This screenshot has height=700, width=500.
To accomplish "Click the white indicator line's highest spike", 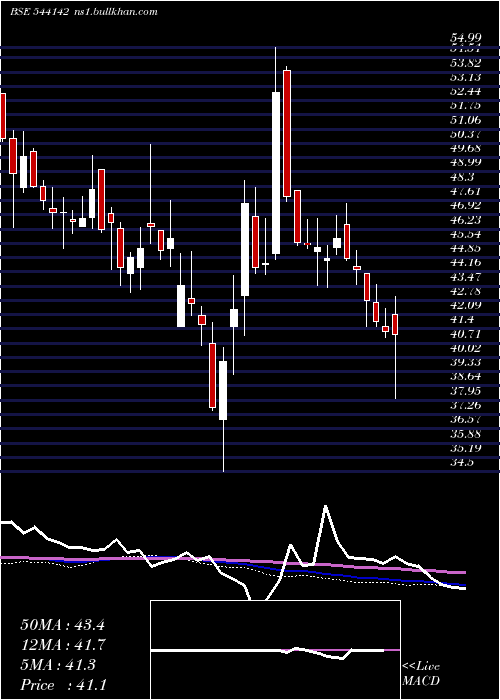I will (x=325, y=506).
